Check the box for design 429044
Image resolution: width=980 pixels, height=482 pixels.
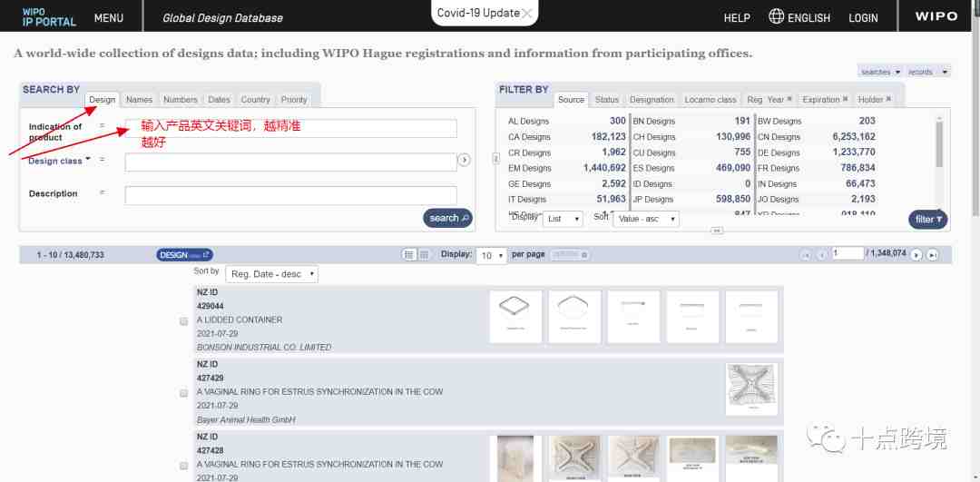(x=184, y=320)
